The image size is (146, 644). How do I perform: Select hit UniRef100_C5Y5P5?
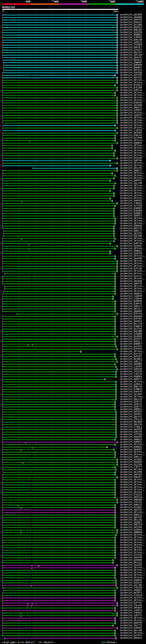pos(131,45)
